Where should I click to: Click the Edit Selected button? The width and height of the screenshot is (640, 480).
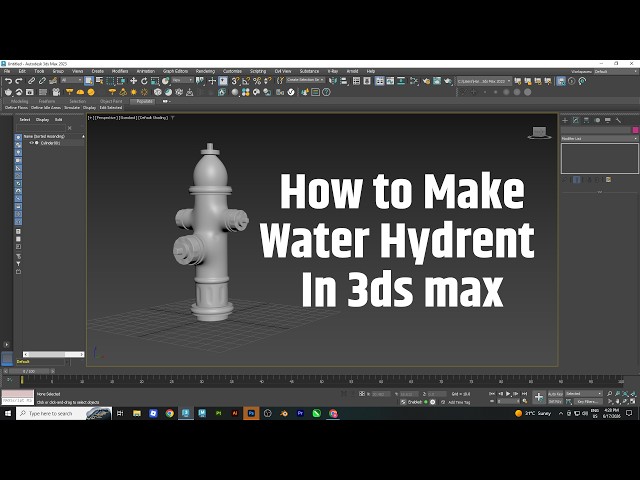pos(111,108)
